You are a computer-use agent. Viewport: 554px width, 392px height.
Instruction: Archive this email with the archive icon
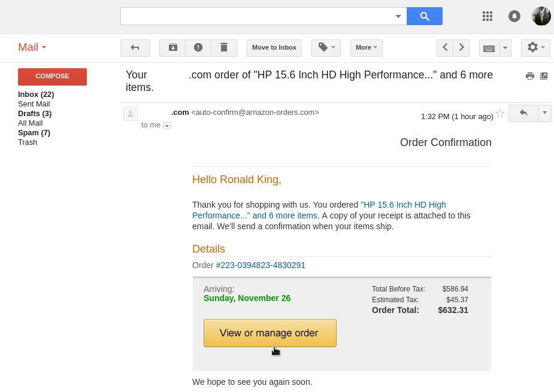pyautogui.click(x=172, y=48)
